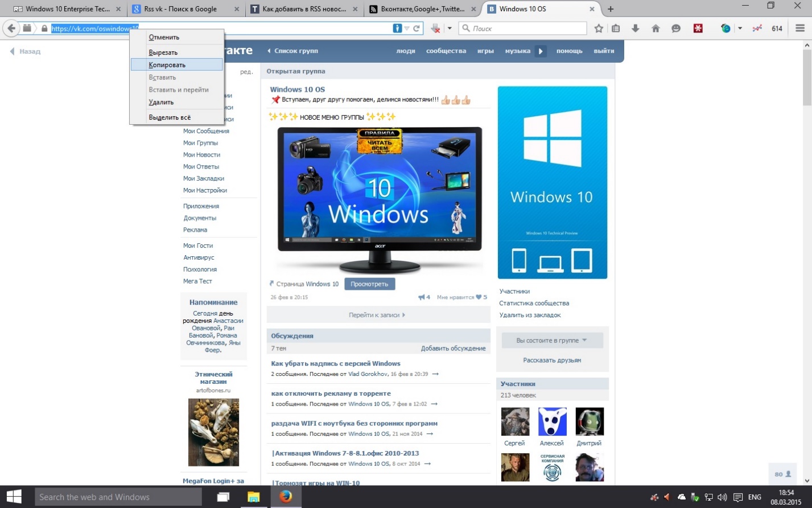Go back with Firefox back arrow

click(11, 28)
